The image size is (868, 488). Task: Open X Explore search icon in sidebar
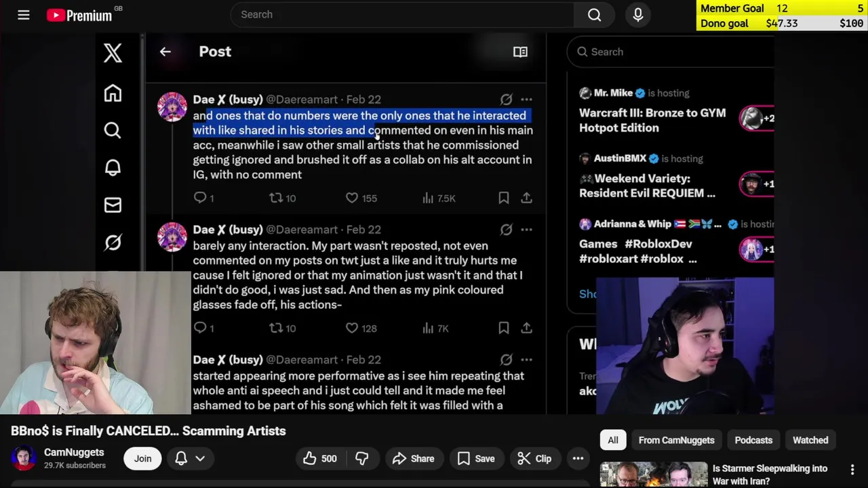pyautogui.click(x=113, y=130)
